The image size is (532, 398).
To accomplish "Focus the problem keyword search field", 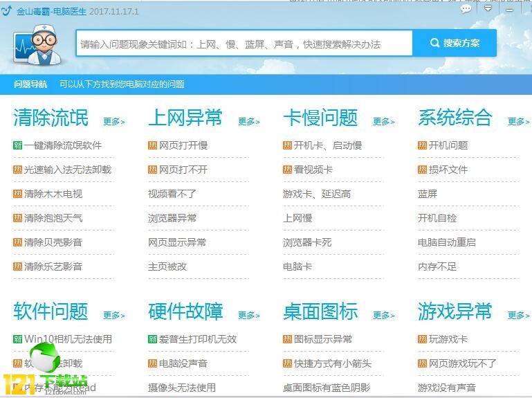I will coord(244,44).
